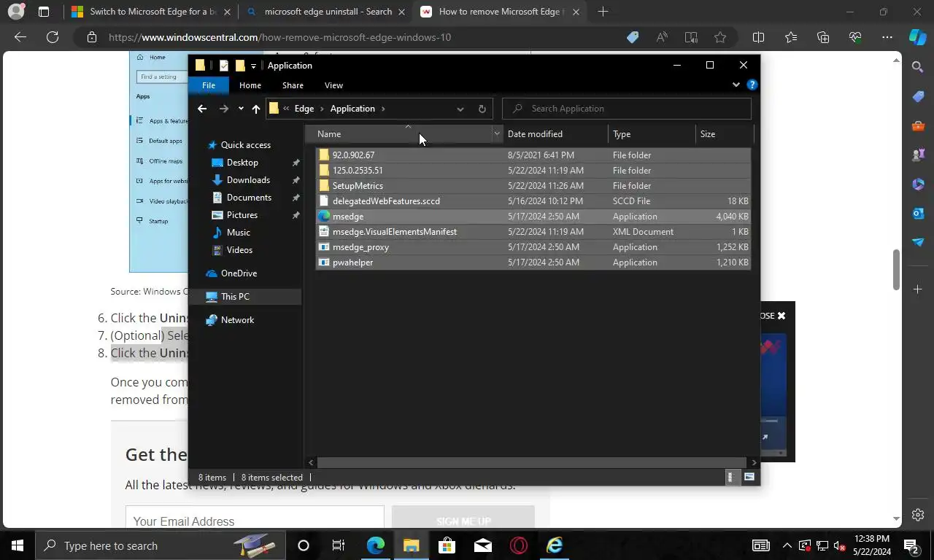The height and width of the screenshot is (560, 934).
Task: Sort by Name column header
Action: coord(399,134)
